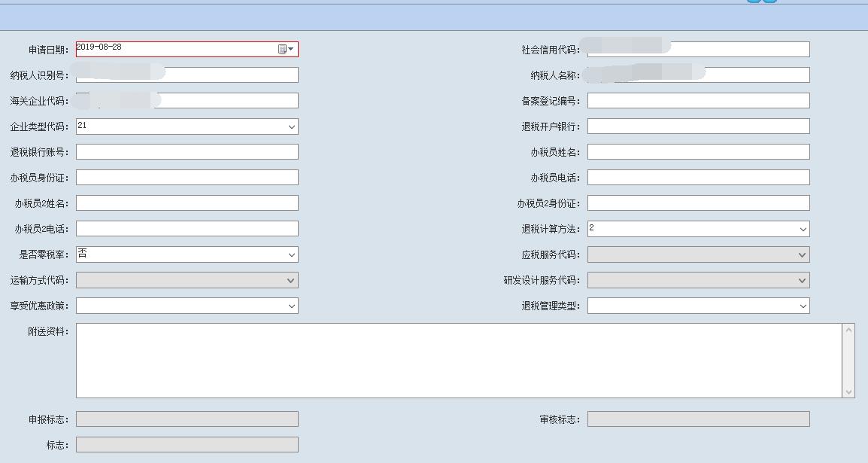The width and height of the screenshot is (868, 463).
Task: Click the 海关企业代码 input field
Action: [187, 100]
